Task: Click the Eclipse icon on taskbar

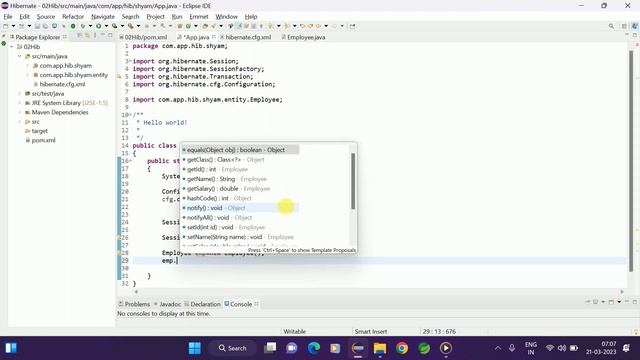Action: click(358, 348)
